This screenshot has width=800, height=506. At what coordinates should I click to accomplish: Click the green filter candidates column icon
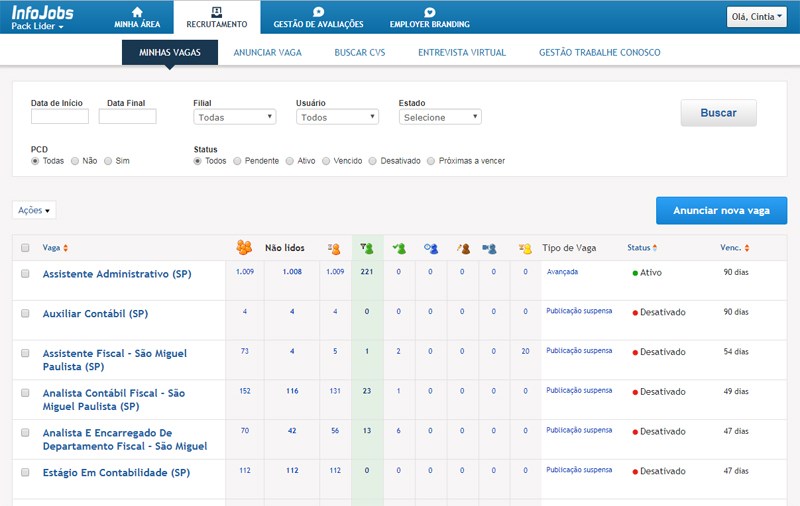367,248
